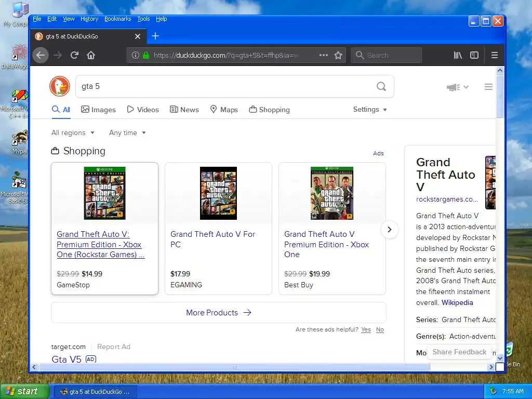Image resolution: width=532 pixels, height=399 pixels.
Task: Answer No to 'Are these ads helpful?'
Action: point(380,329)
